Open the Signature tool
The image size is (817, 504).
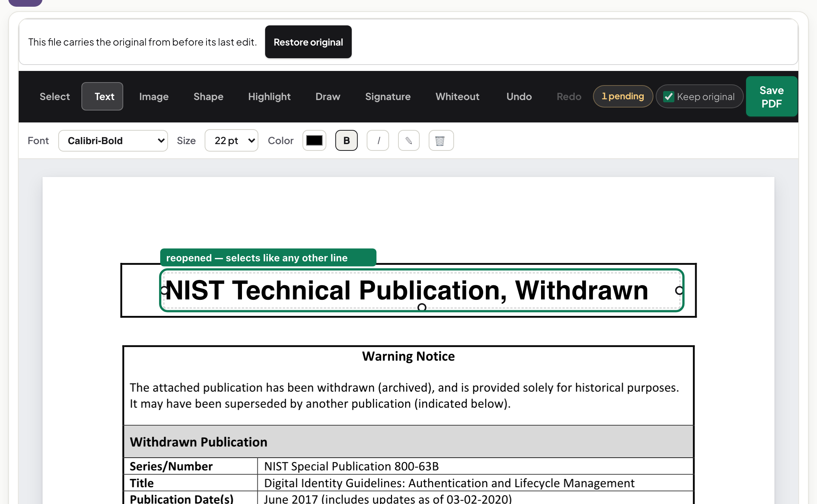[x=388, y=96]
